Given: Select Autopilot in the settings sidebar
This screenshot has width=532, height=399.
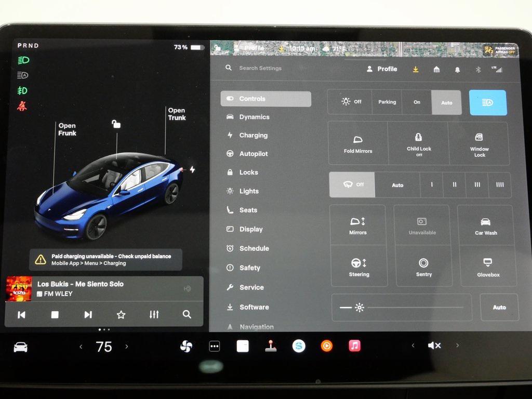Looking at the screenshot, I should tap(253, 154).
